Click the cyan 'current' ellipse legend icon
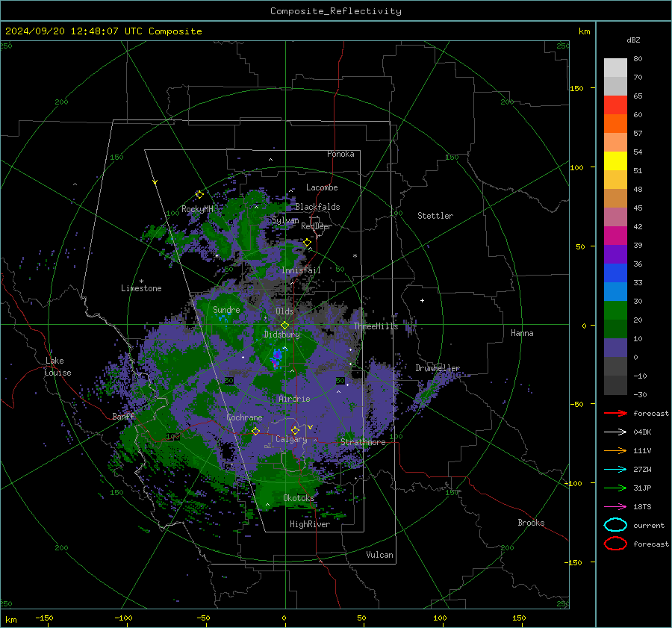This screenshot has width=672, height=628. tap(615, 525)
